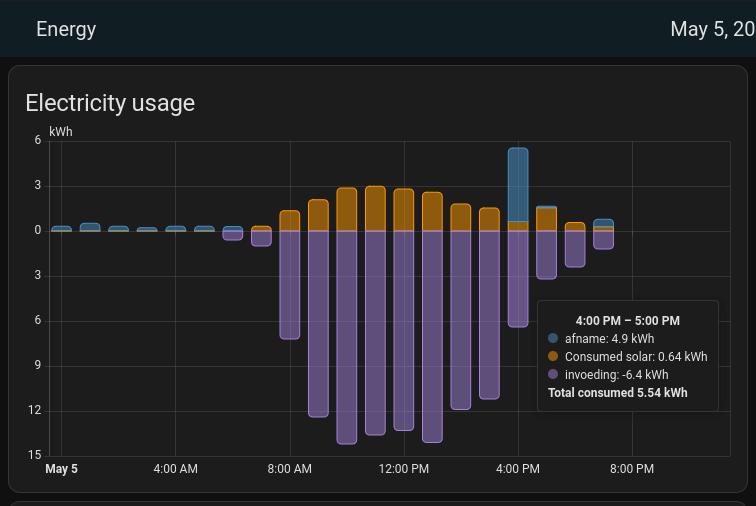
Task: Click the '4:00 PM' x-axis label
Action: [518, 469]
